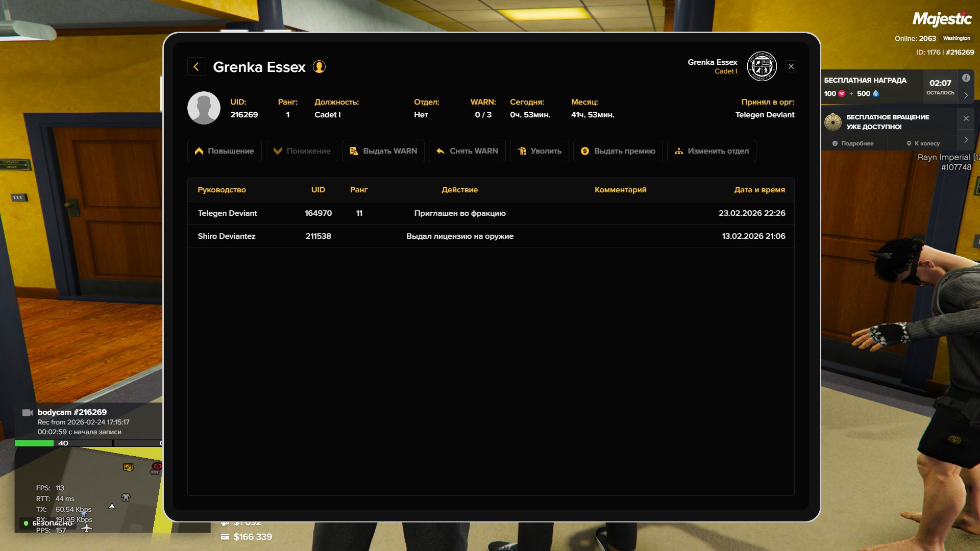Open the Выдать премию bonus dialog
Image resolution: width=980 pixels, height=551 pixels.
pyautogui.click(x=618, y=151)
